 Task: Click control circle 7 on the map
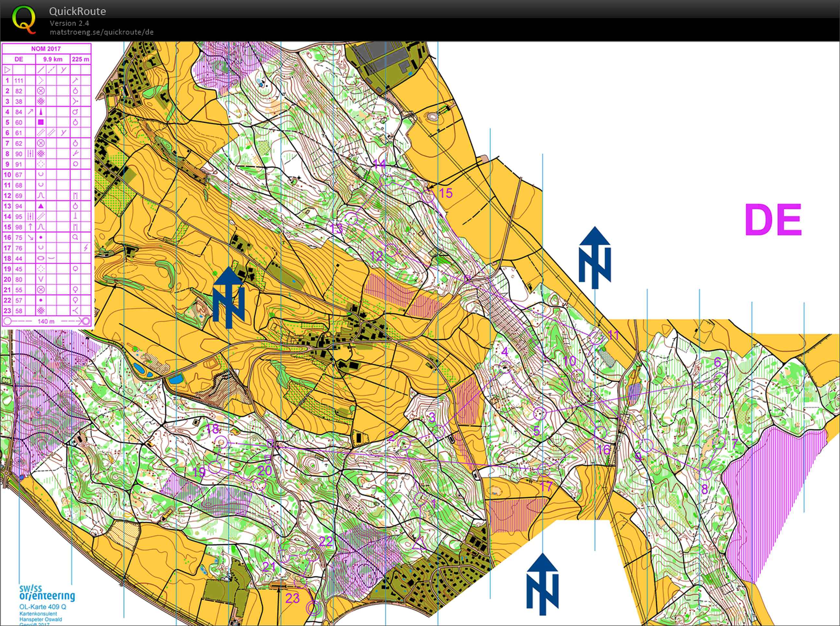tap(718, 442)
